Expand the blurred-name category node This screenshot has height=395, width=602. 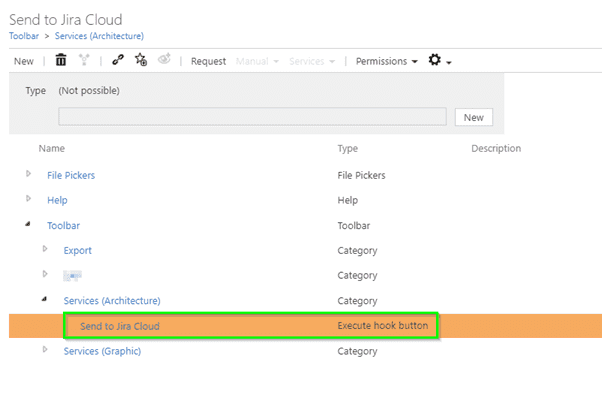(45, 274)
